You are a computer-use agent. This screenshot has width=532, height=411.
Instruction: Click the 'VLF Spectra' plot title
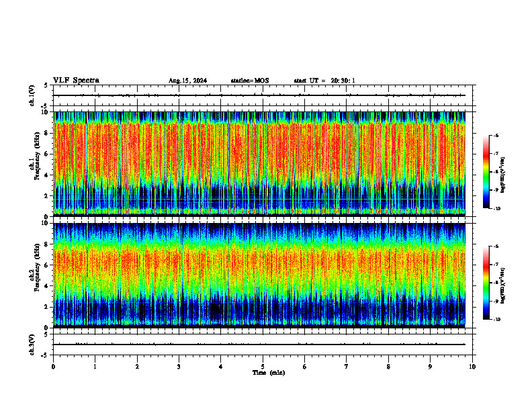pos(76,81)
